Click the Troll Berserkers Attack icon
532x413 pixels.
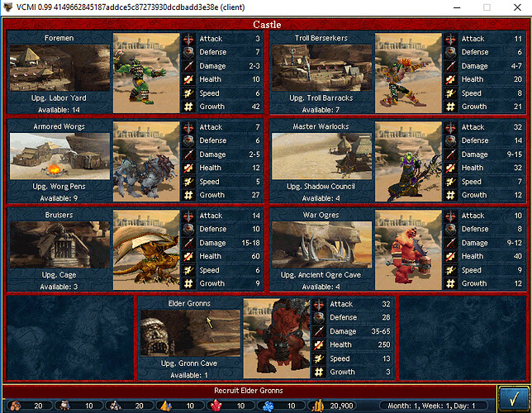(450, 39)
